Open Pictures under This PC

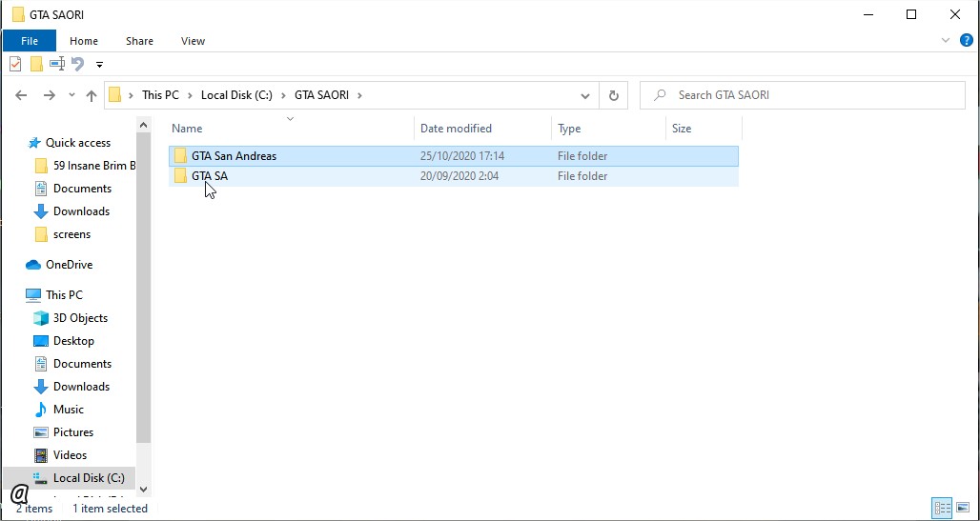pos(73,432)
